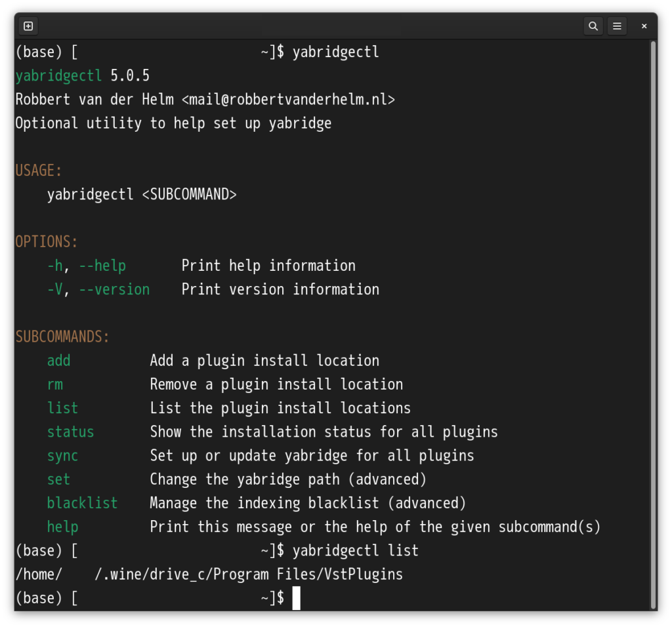Click the 'set' subcommand name
The width and height of the screenshot is (672, 627).
(x=58, y=479)
